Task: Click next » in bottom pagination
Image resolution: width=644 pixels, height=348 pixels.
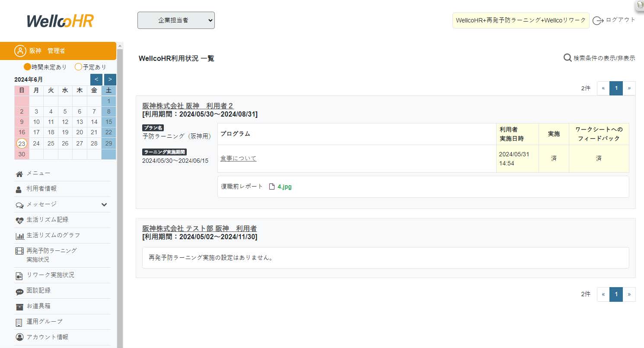Action: (x=629, y=294)
